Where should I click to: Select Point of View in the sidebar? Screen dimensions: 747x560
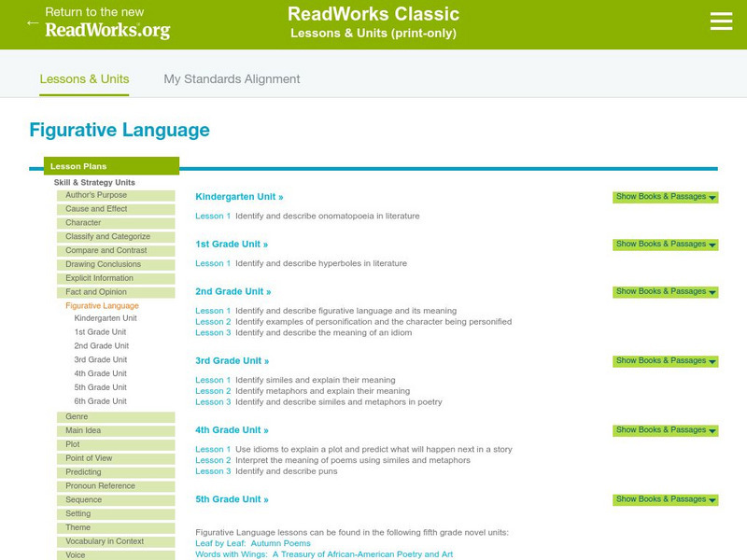click(116, 458)
